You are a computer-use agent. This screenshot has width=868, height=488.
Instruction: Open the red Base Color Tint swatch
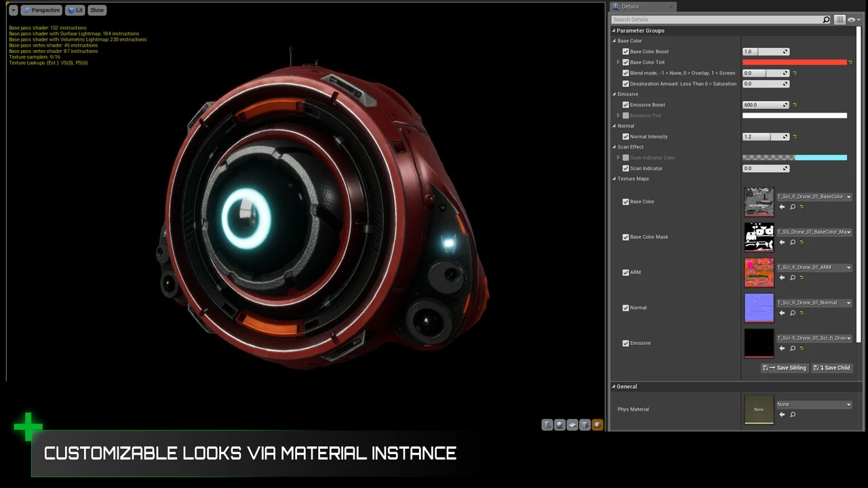pyautogui.click(x=794, y=62)
